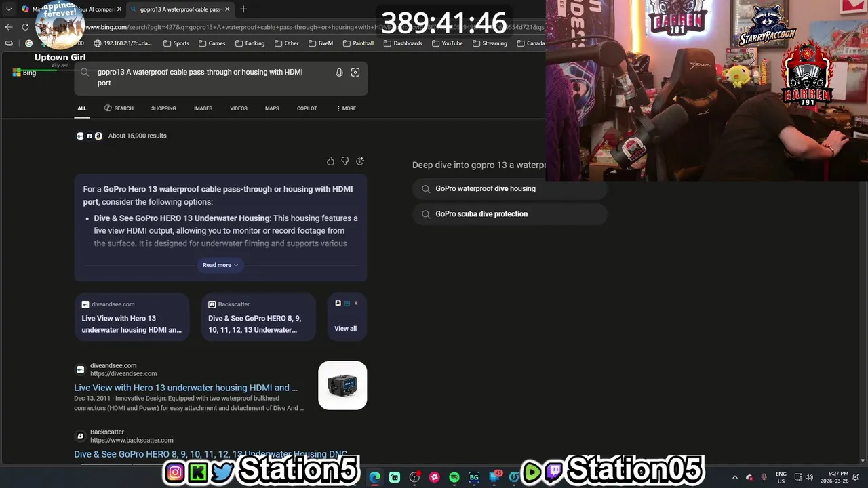Expand the Banking bookmarks folder
The width and height of the screenshot is (868, 488).
[x=250, y=43]
